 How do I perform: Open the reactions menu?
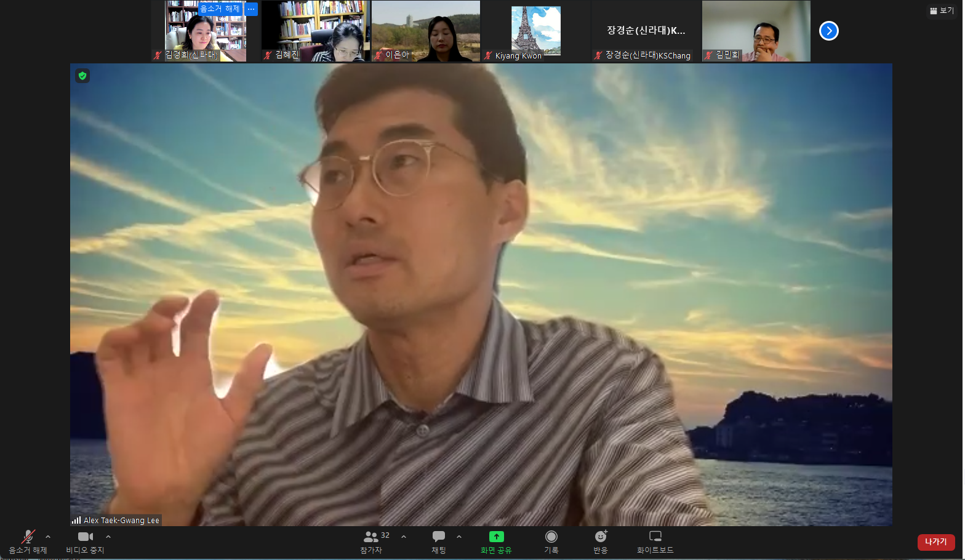pyautogui.click(x=601, y=542)
